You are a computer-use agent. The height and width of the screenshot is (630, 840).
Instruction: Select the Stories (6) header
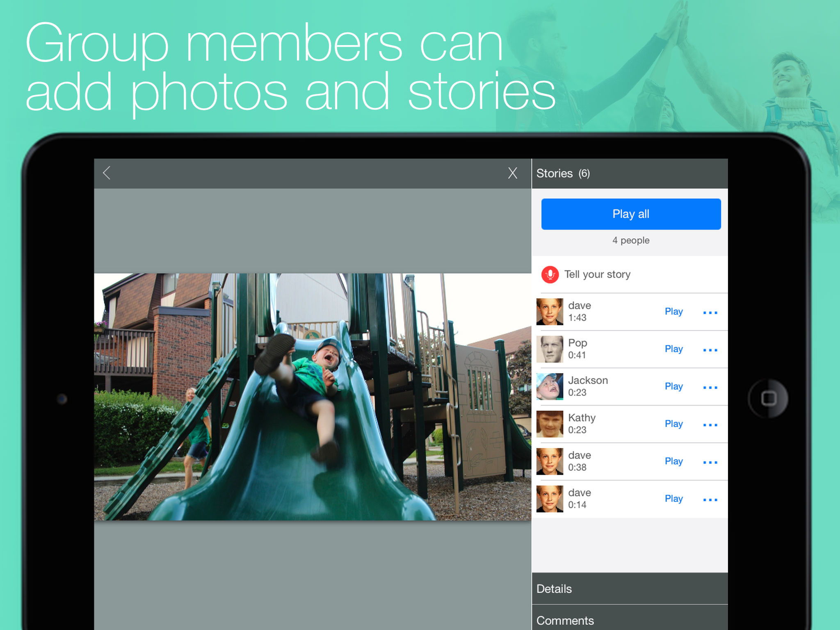563,173
